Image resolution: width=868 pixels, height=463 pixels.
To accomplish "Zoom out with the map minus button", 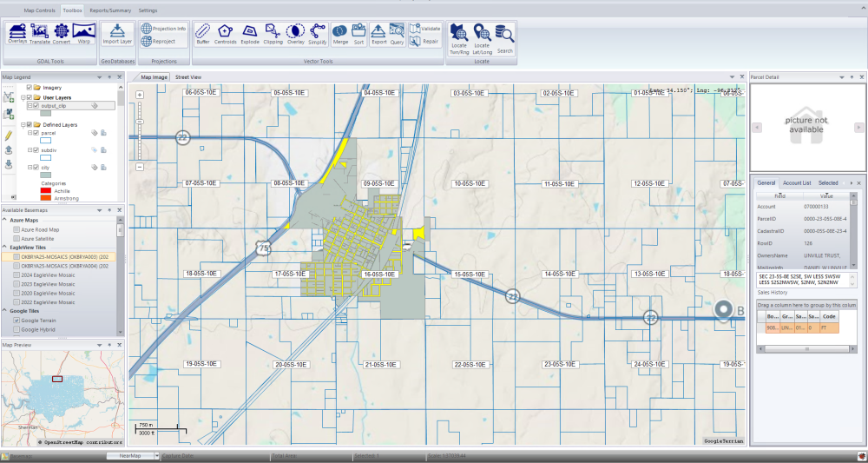I will [140, 167].
